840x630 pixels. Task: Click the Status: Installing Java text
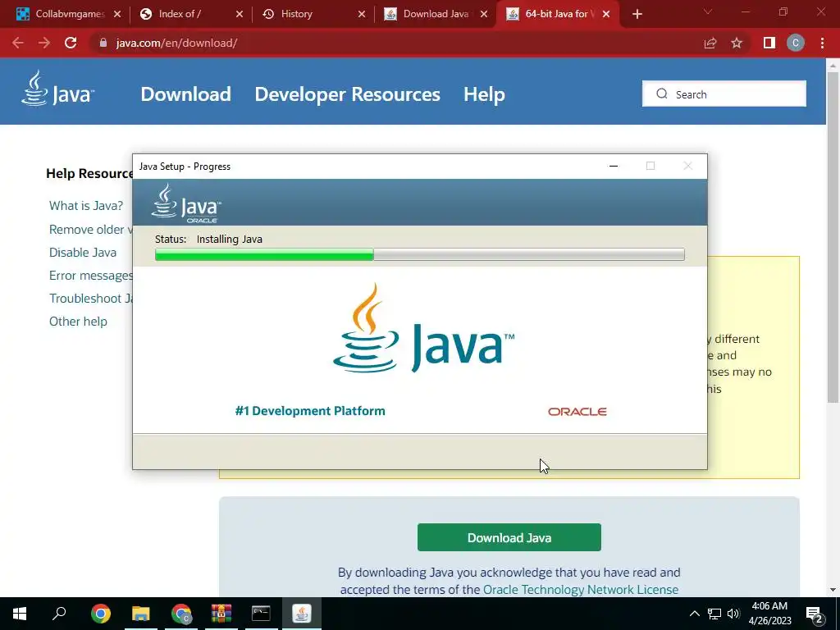point(208,239)
